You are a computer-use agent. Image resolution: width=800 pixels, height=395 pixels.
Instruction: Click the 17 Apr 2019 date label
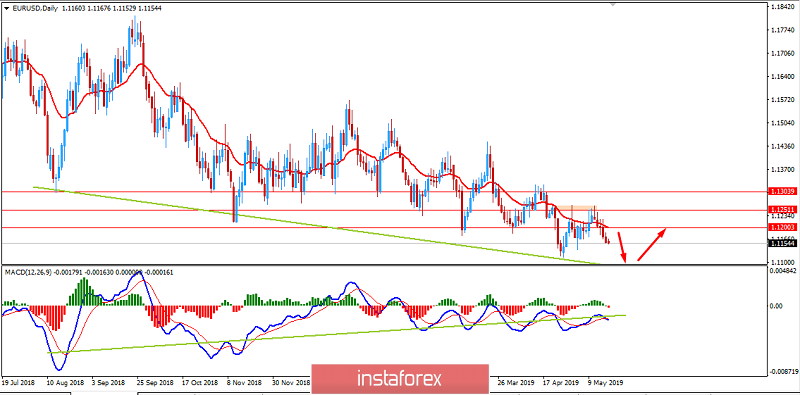pyautogui.click(x=561, y=382)
